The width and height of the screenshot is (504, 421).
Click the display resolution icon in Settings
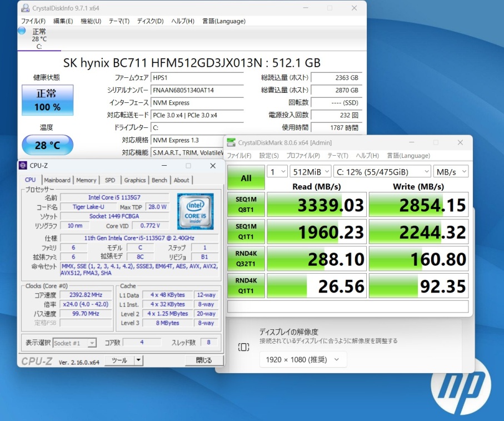(x=243, y=347)
